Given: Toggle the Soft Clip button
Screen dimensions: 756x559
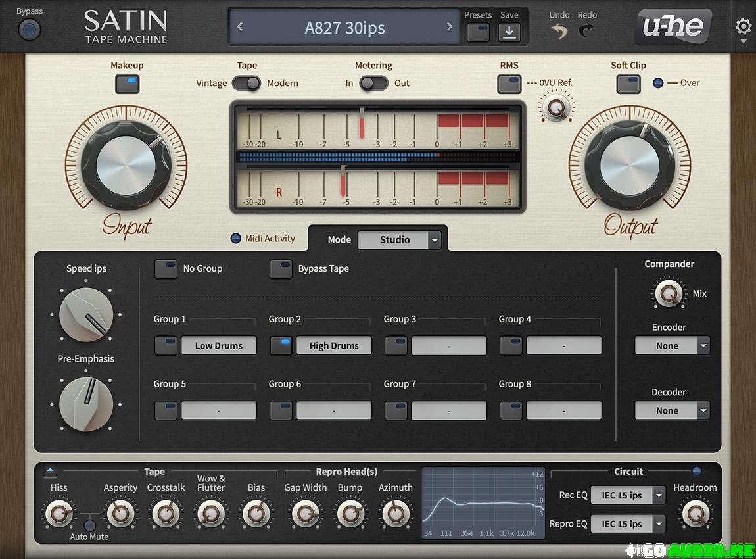Looking at the screenshot, I should 628,84.
